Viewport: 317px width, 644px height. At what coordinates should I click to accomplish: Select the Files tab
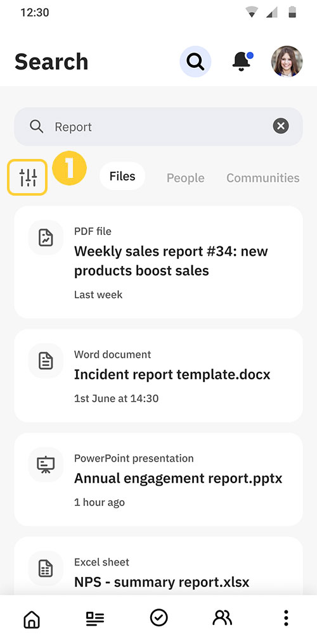(122, 176)
